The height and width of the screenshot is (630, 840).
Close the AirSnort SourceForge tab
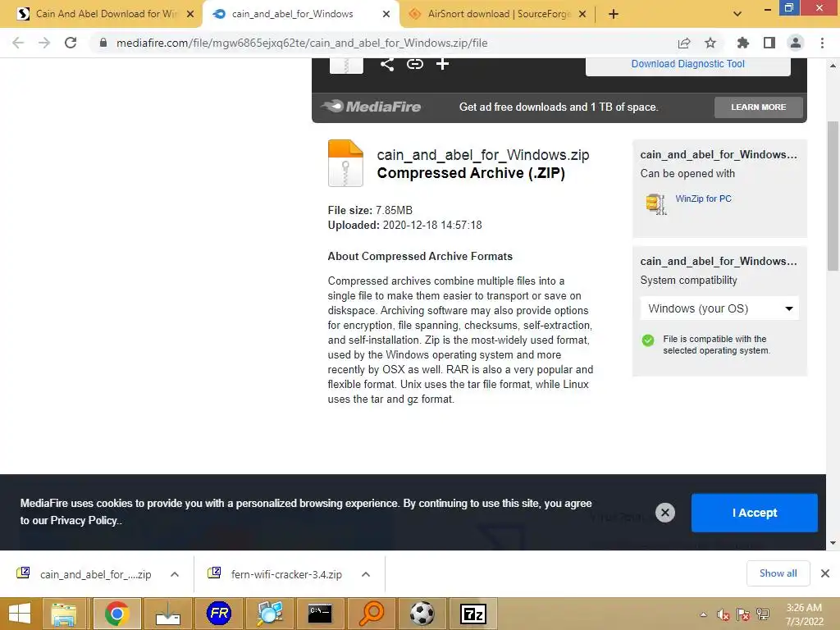[x=583, y=14]
